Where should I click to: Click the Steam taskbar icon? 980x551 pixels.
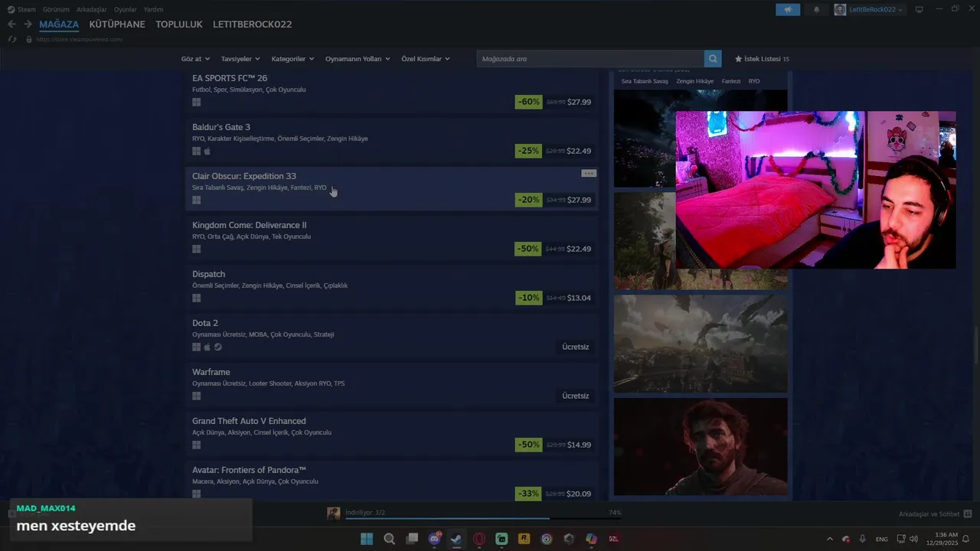coord(456,539)
